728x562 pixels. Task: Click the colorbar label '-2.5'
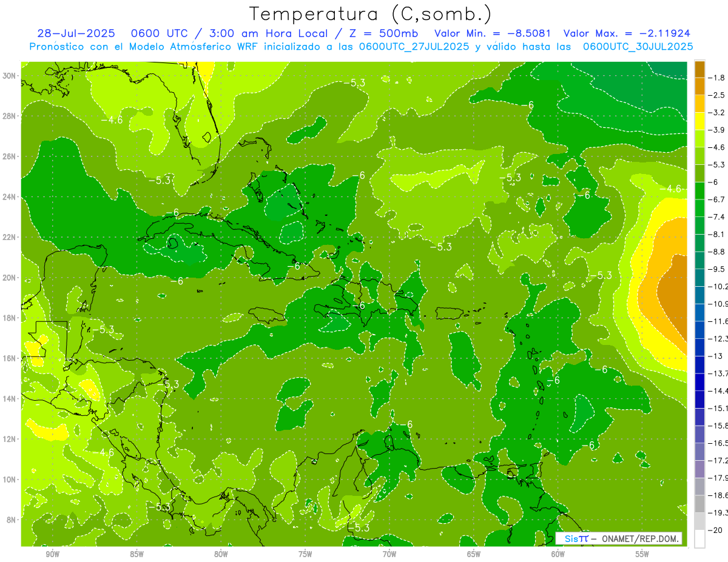coord(718,95)
